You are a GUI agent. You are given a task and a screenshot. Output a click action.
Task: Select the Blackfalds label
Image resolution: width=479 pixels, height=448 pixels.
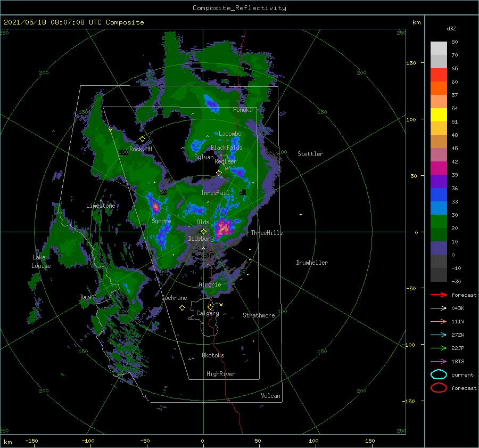click(x=226, y=148)
